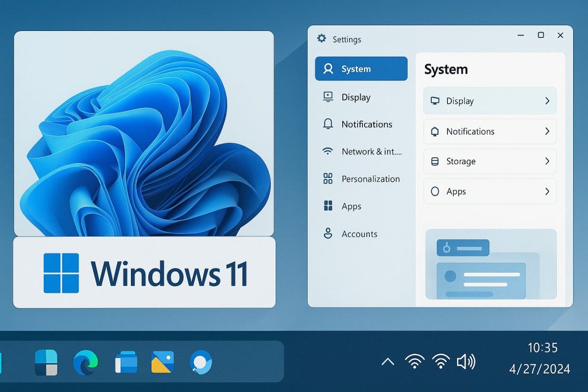Open the Photos app on taskbar
The image size is (588, 392).
pos(163,363)
